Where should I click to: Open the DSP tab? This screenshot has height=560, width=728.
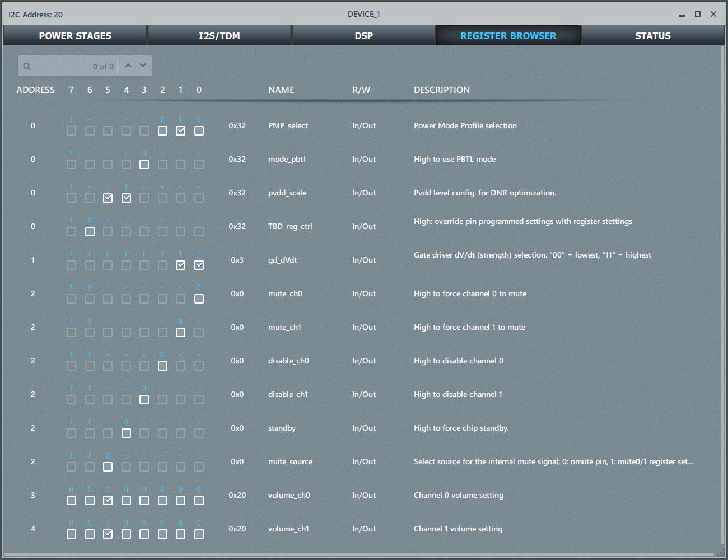click(x=364, y=36)
